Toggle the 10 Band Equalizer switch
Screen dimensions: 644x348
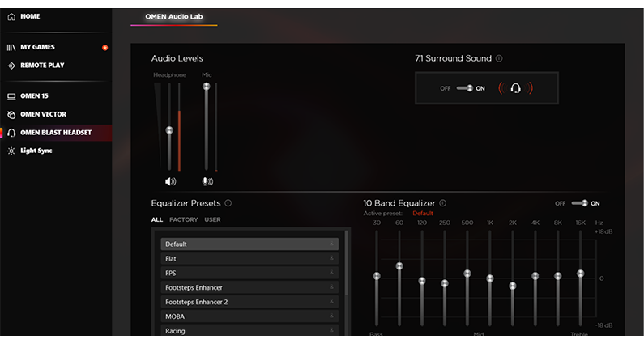pyautogui.click(x=579, y=203)
